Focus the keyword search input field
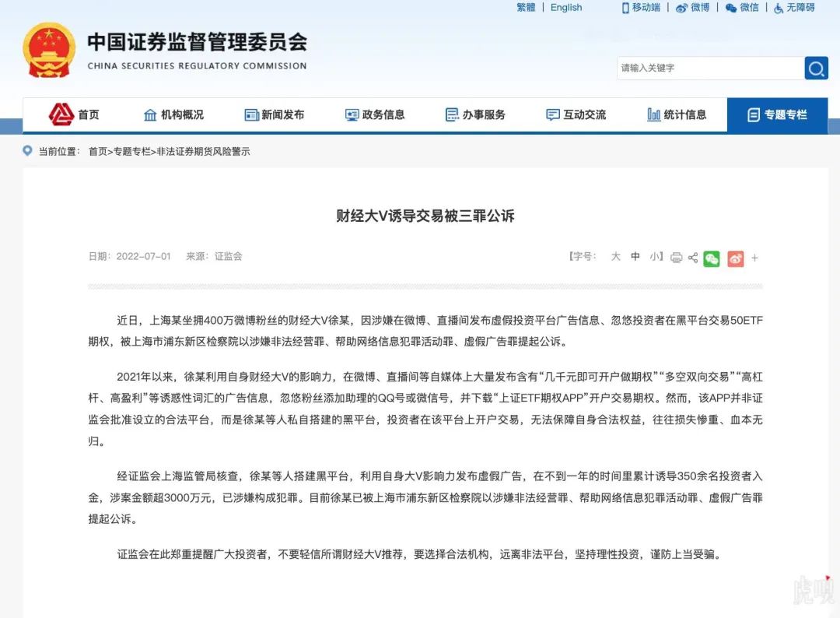This screenshot has width=840, height=618. (x=709, y=68)
